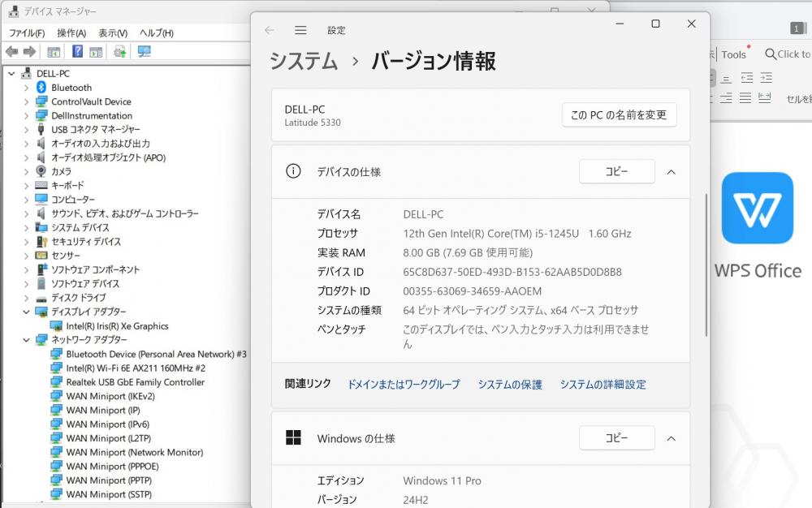The image size is (812, 508).
Task: Click blue help icon in Device Manager toolbar
Action: pos(77,51)
